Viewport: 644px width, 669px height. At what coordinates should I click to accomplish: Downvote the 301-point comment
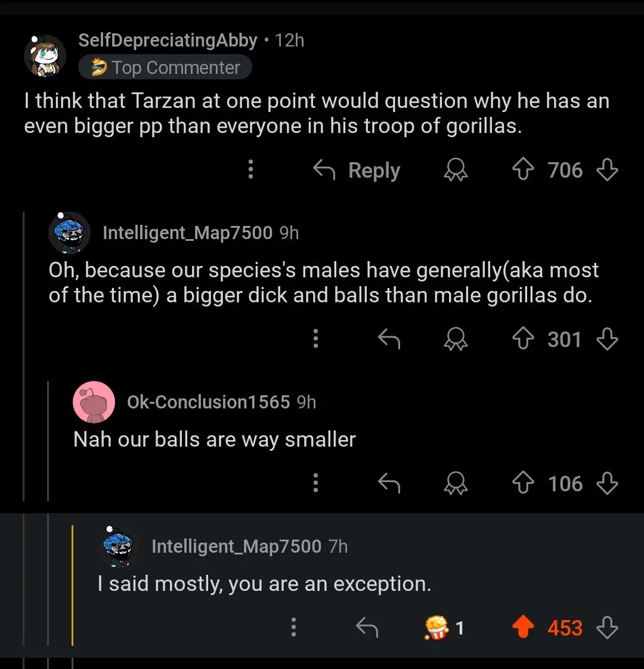607,339
